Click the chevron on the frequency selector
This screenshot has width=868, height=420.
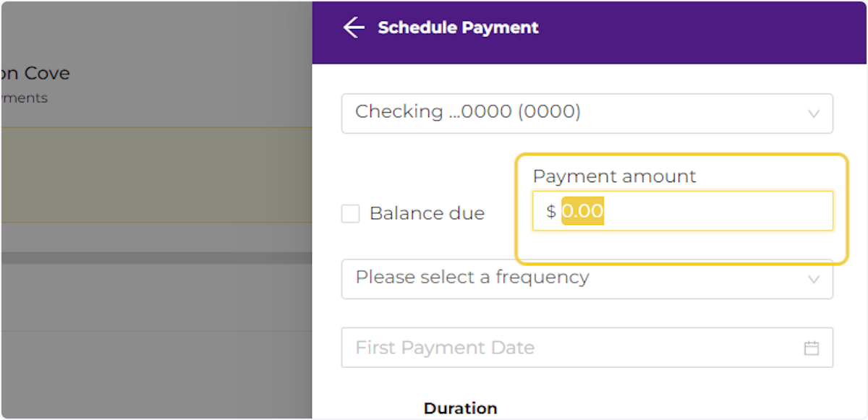click(813, 279)
